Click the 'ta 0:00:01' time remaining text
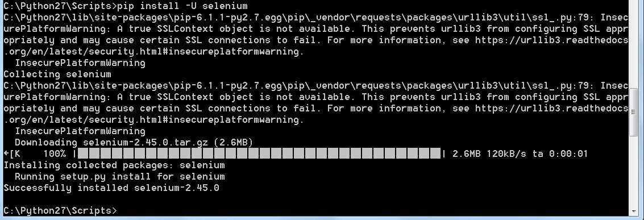644x220 pixels. tap(560, 154)
